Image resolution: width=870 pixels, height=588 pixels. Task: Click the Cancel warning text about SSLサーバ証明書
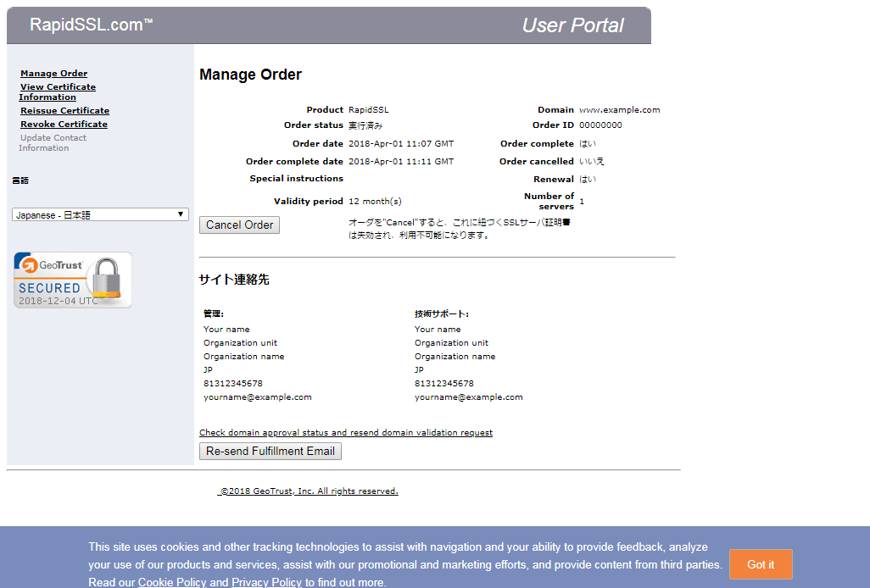pos(460,229)
